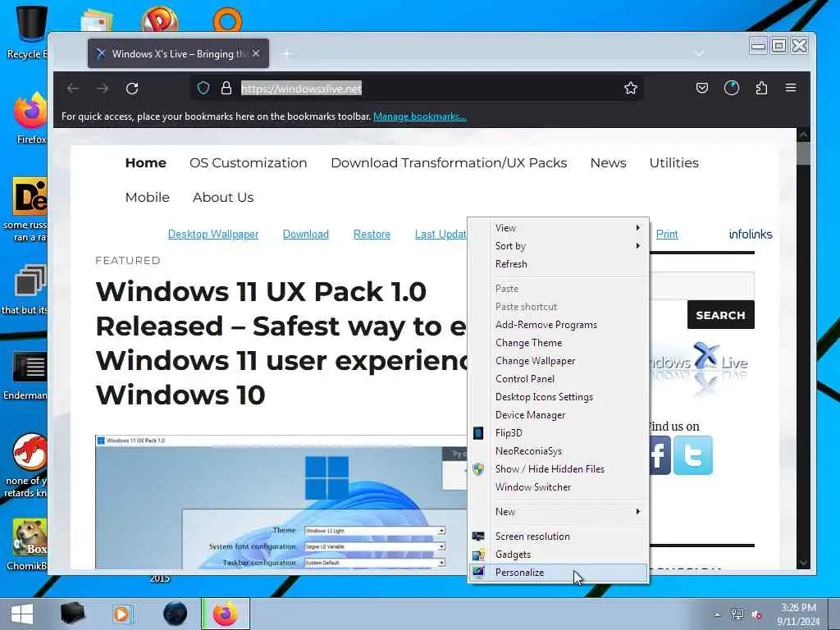Open the Windows Start button
Screen dimensions: 840x630
click(x=22, y=614)
